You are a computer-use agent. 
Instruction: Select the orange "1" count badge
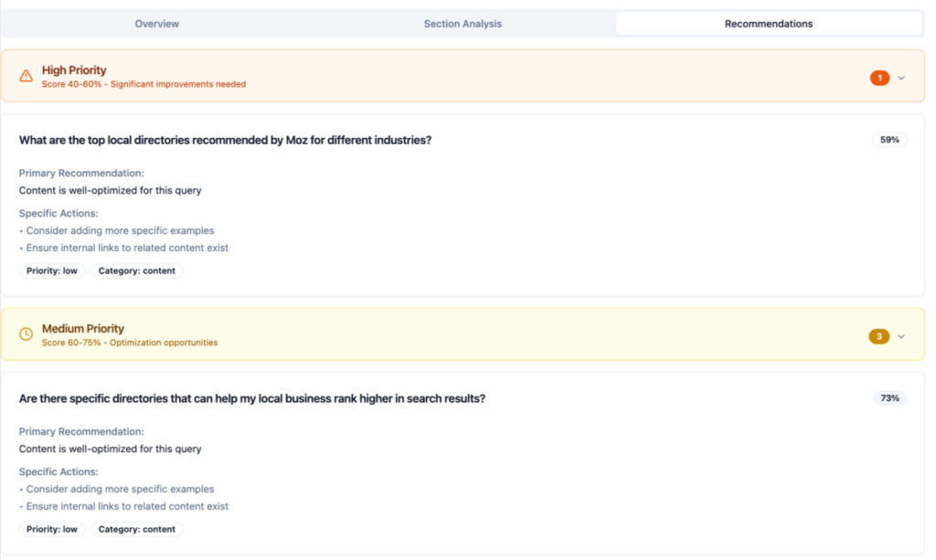tap(879, 78)
